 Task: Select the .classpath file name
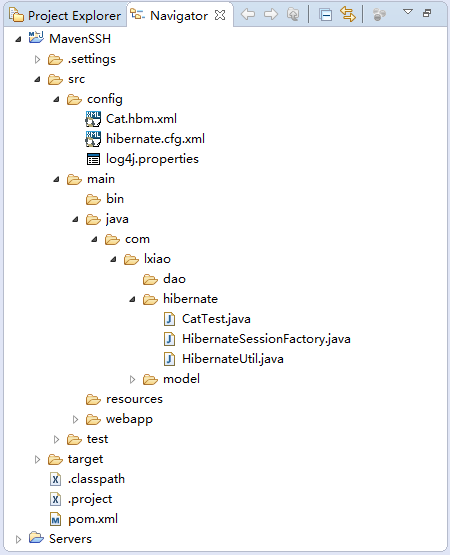point(96,479)
